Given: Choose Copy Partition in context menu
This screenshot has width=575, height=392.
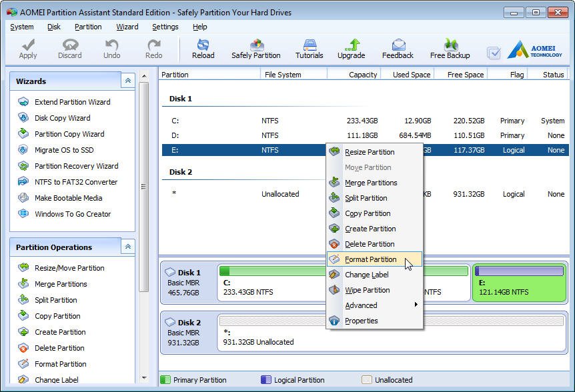Looking at the screenshot, I should (x=374, y=213).
